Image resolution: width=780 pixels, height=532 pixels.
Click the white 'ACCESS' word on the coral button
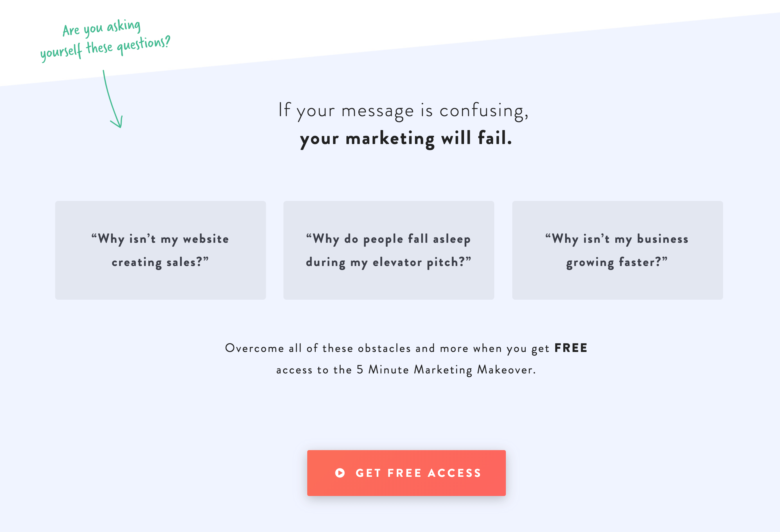tap(454, 473)
